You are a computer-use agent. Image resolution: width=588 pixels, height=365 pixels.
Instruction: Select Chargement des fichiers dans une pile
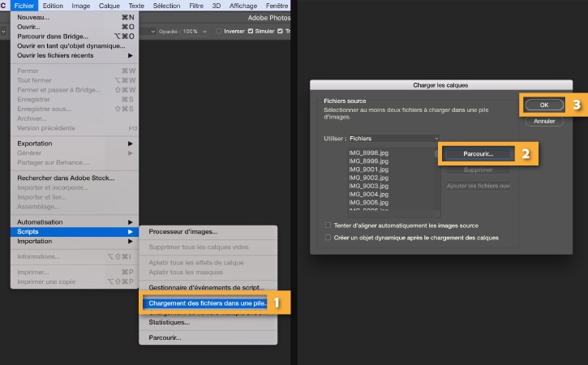pos(208,303)
